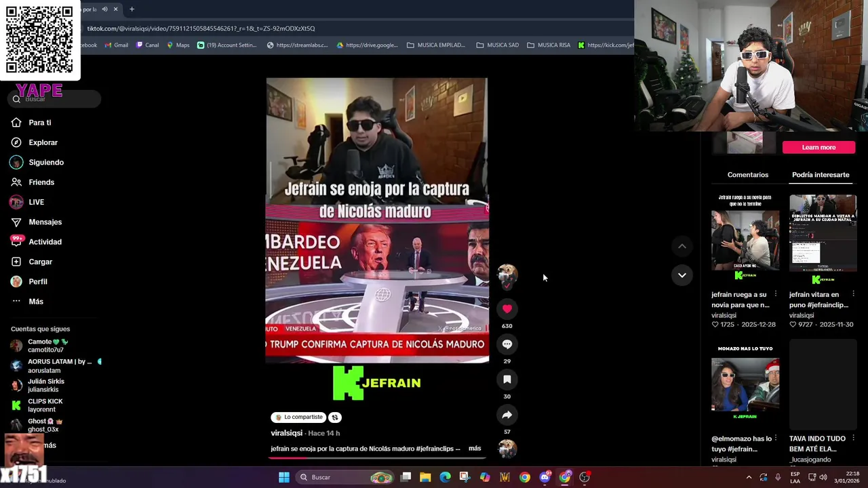Open followed account AORUS LATAM
The height and width of the screenshot is (488, 868).
51,366
